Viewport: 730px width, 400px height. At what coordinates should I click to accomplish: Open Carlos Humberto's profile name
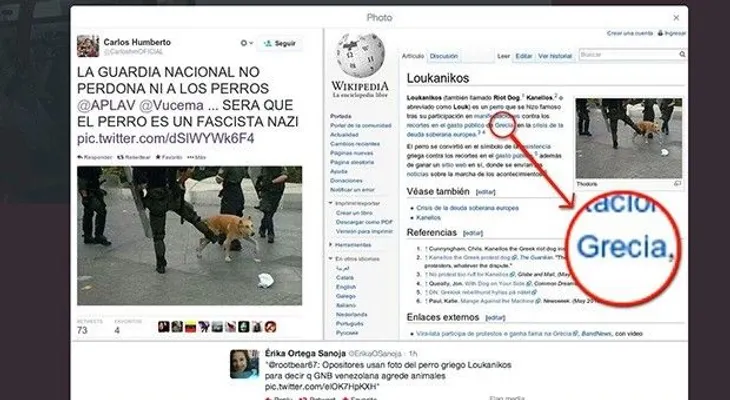(x=137, y=42)
